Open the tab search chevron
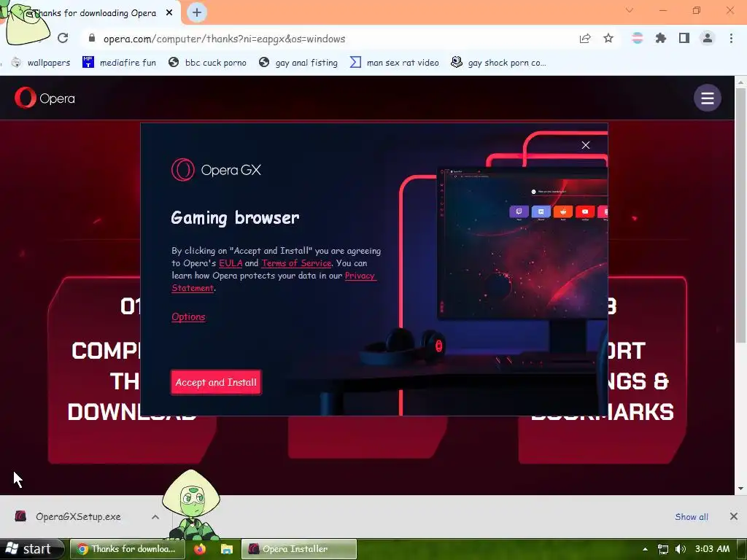This screenshot has height=560, width=747. click(630, 10)
